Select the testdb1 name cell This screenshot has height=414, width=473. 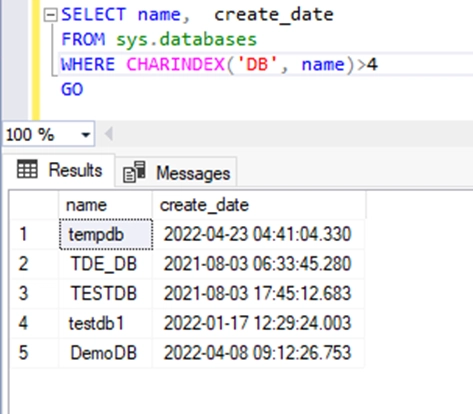(105, 323)
